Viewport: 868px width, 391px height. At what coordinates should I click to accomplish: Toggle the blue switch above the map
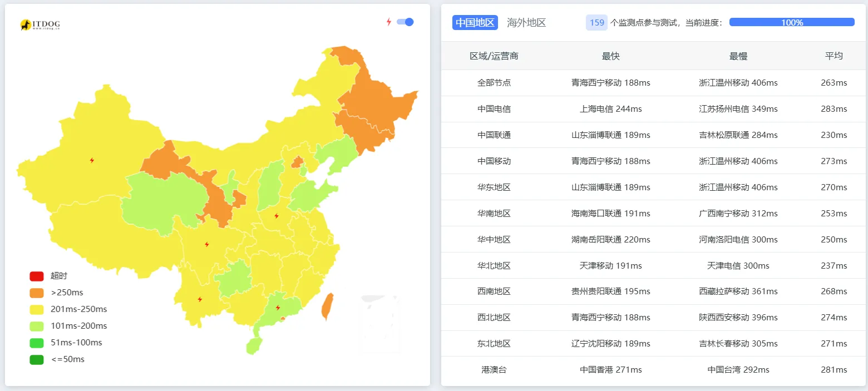[x=406, y=22]
